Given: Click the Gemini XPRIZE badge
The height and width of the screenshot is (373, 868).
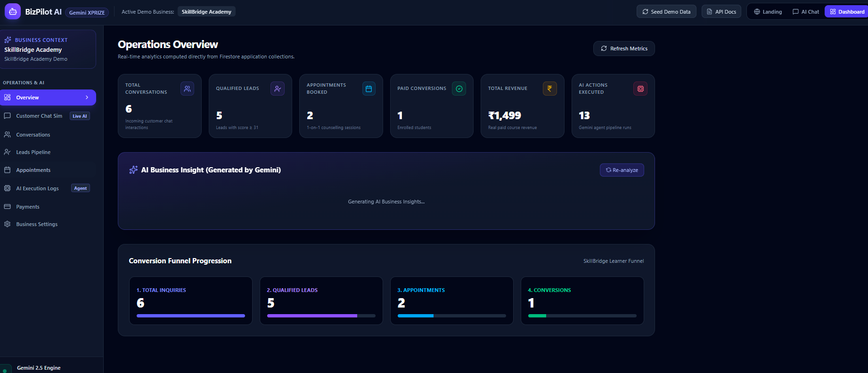Looking at the screenshot, I should [x=87, y=13].
